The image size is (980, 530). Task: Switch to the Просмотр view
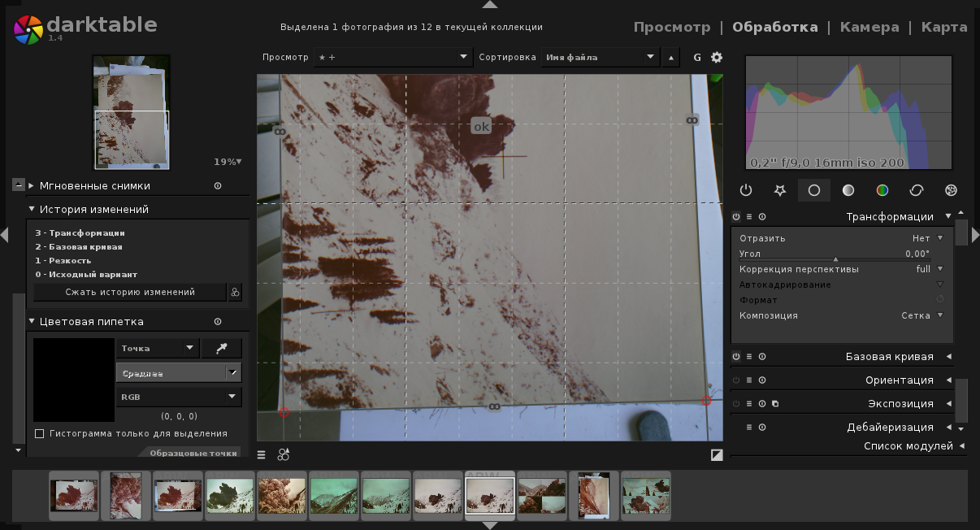671,27
